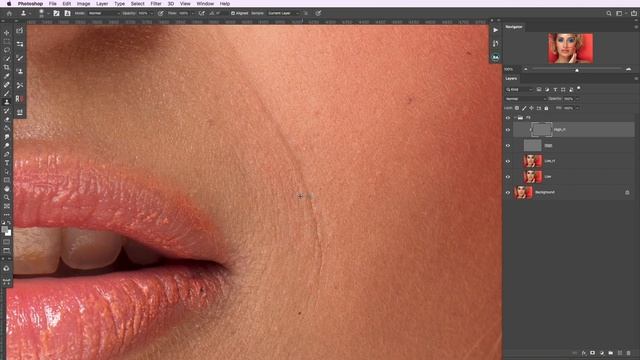
Task: Add a layer mask from Layers panel footer
Action: pyautogui.click(x=593, y=353)
